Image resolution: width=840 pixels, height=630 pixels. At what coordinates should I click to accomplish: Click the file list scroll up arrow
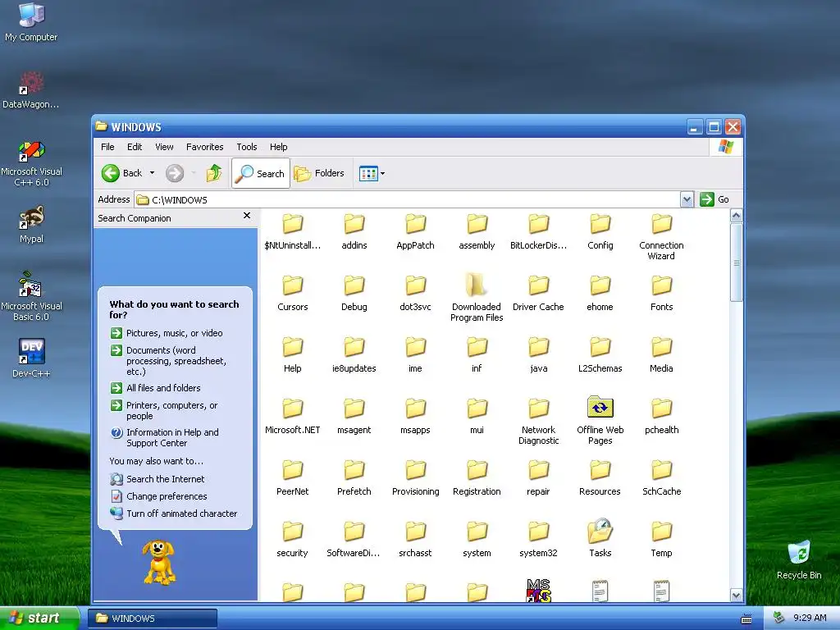pos(736,216)
